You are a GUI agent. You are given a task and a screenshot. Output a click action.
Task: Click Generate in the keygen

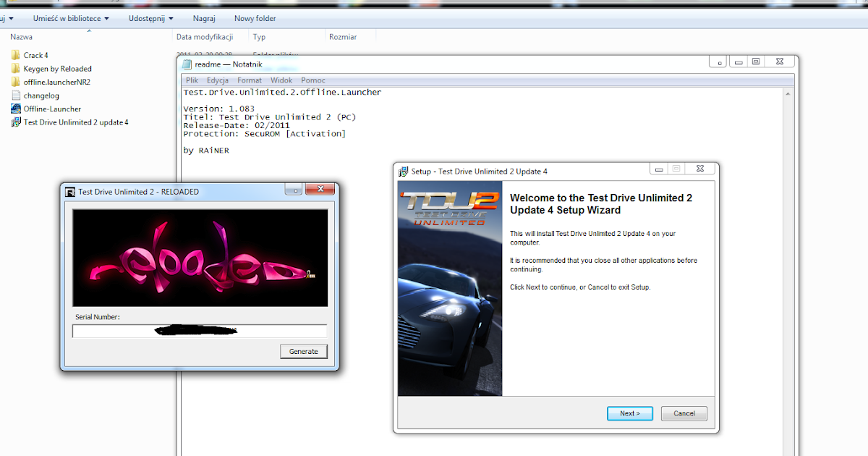303,351
